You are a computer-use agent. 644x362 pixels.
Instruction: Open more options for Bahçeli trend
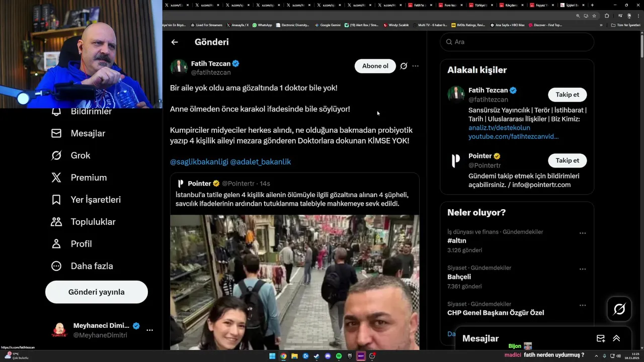tap(583, 269)
